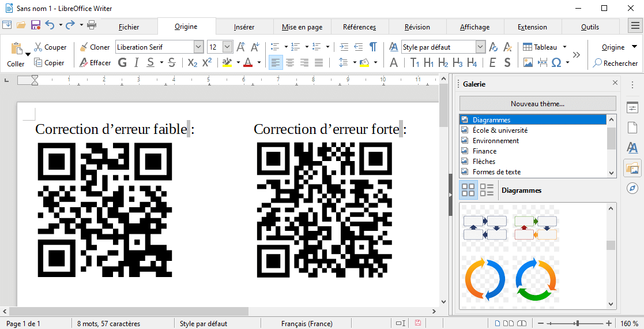Decrease paragraph indent

tap(359, 47)
